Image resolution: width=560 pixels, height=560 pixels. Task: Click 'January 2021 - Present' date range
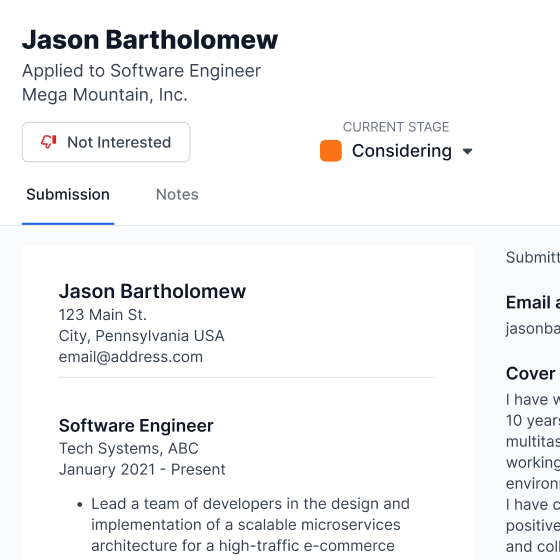pos(142,470)
